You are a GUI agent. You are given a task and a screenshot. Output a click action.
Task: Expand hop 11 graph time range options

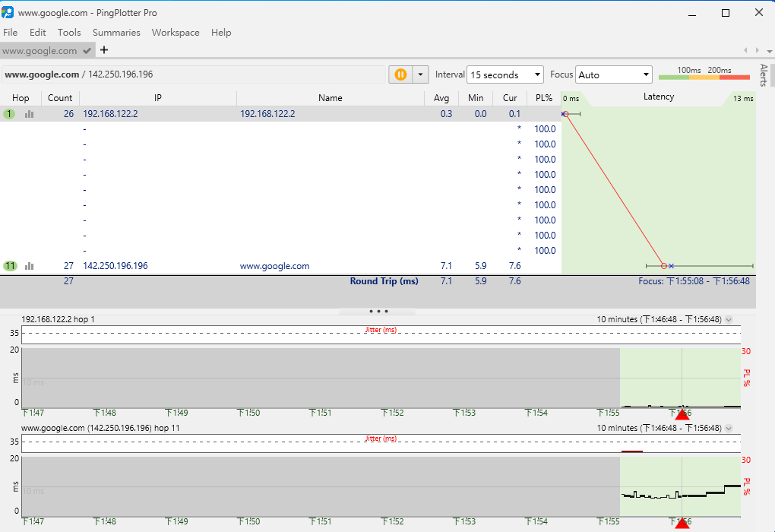pyautogui.click(x=729, y=428)
